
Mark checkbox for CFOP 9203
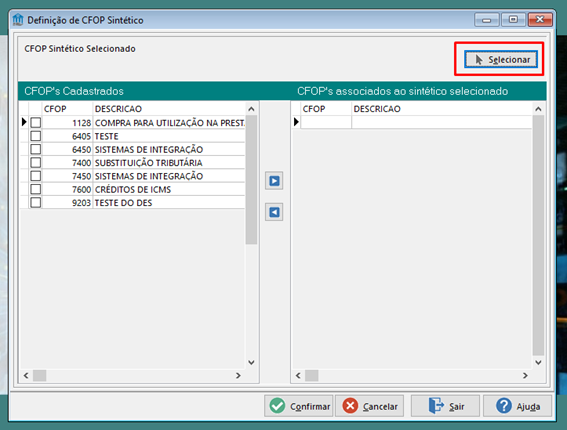36,203
